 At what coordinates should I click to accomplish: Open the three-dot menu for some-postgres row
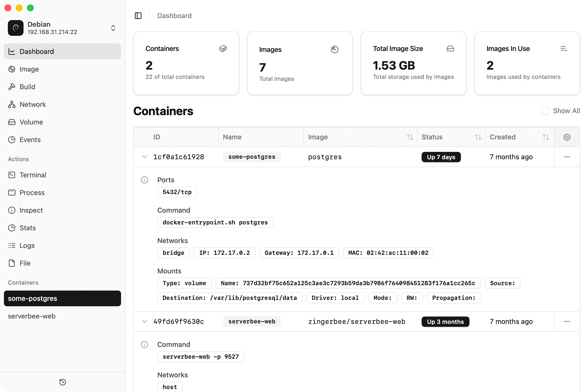[567, 157]
